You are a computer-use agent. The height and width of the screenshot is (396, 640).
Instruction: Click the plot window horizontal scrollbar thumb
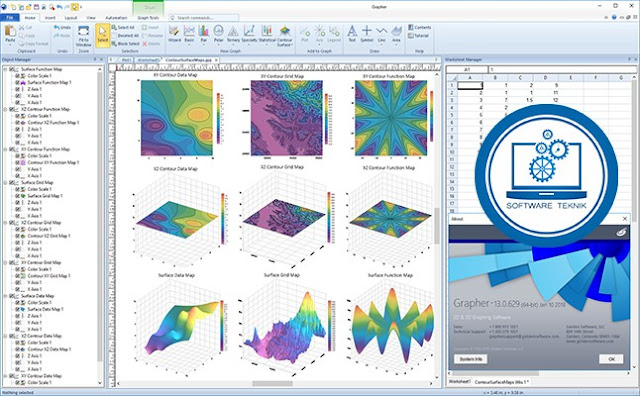[272, 384]
